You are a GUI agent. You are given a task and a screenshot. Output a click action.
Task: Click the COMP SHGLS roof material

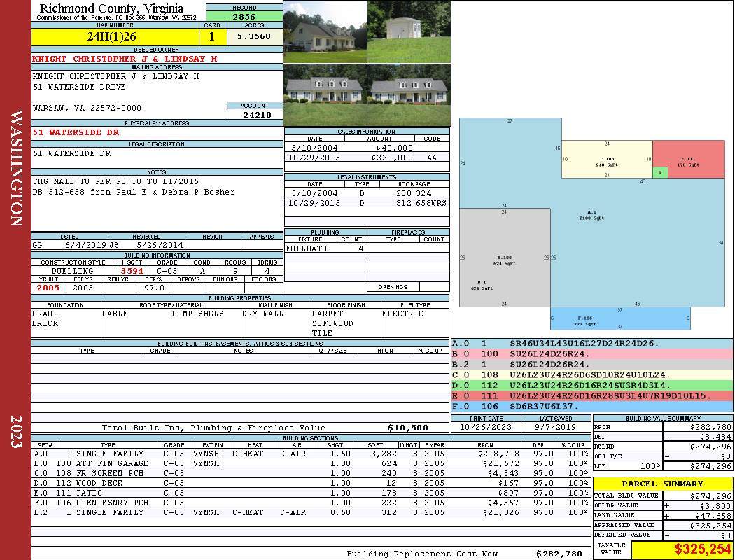click(198, 314)
